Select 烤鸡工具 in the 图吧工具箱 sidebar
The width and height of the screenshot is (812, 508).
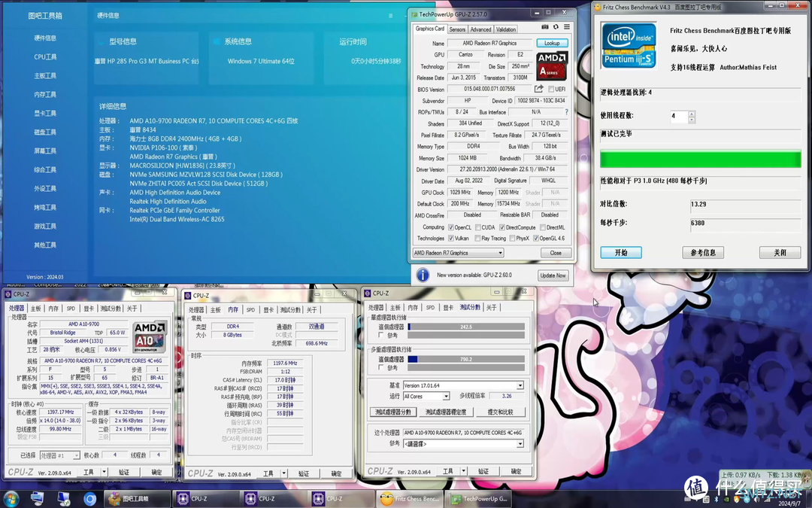pos(45,208)
